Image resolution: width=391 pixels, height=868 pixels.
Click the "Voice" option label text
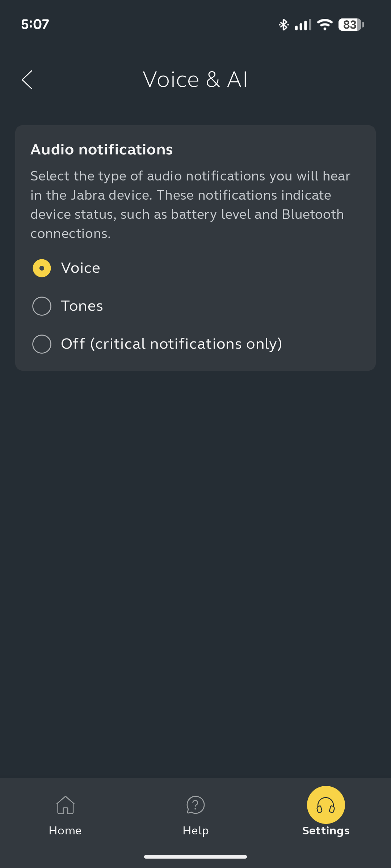pos(80,268)
